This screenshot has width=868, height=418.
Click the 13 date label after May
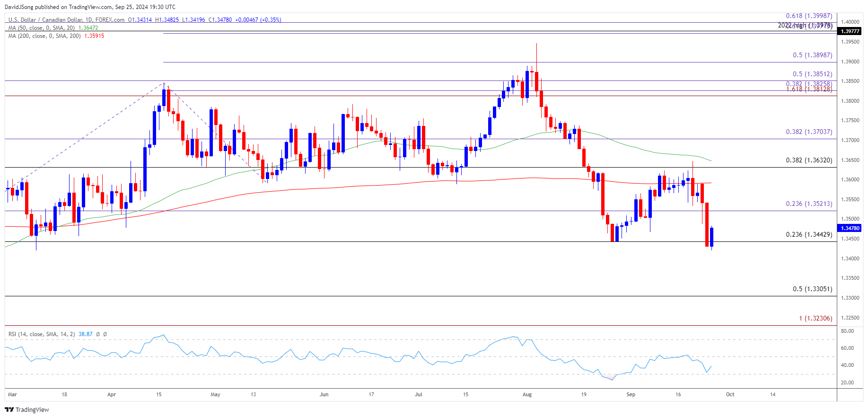pos(254,394)
